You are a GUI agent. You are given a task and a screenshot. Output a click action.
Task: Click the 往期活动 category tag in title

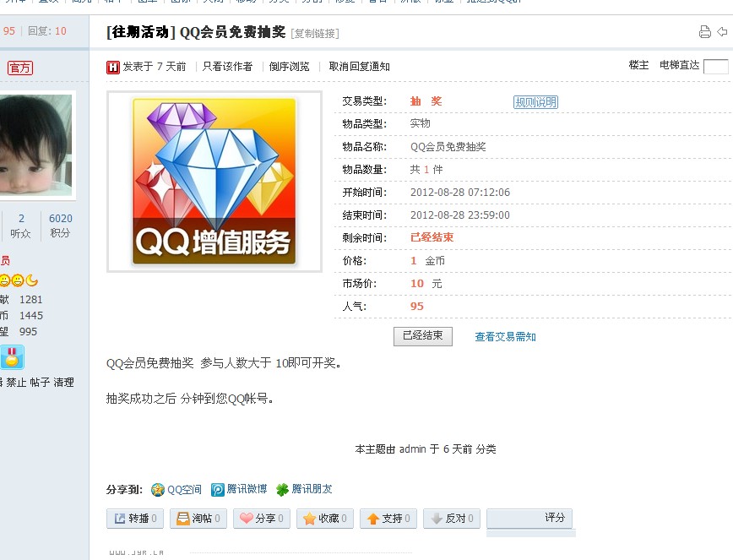click(141, 32)
